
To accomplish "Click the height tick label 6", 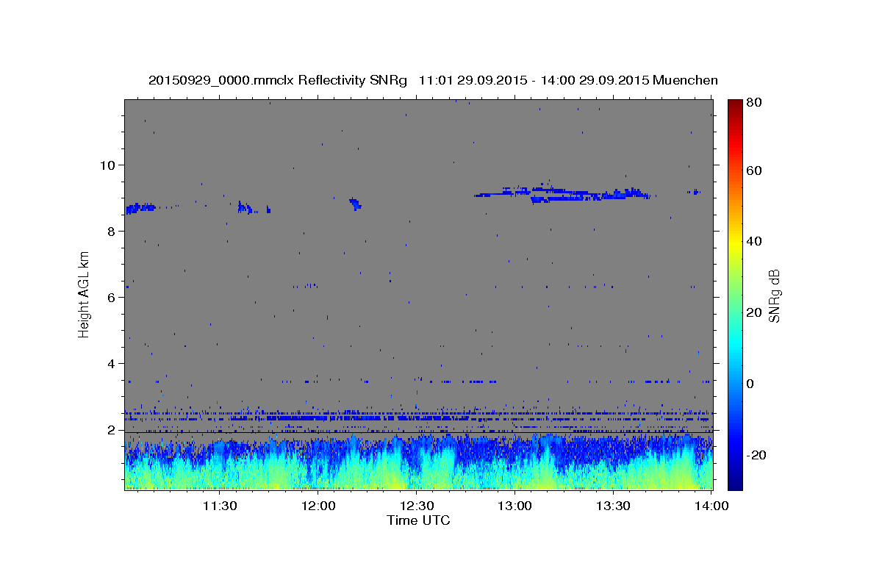I will (x=112, y=297).
